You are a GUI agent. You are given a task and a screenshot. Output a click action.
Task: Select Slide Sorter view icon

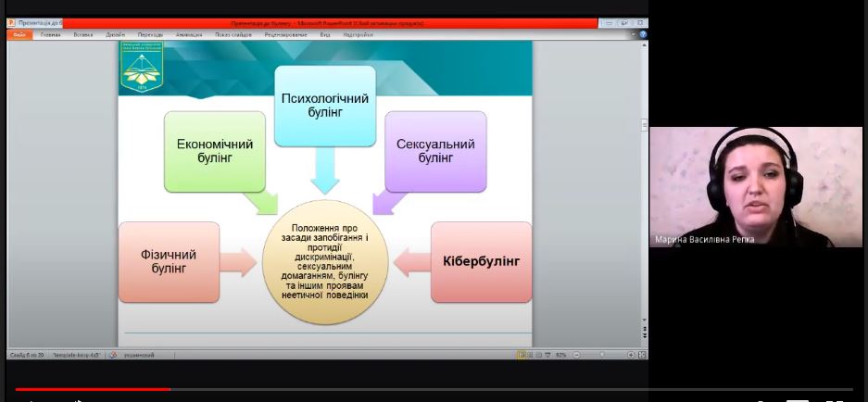(530, 355)
